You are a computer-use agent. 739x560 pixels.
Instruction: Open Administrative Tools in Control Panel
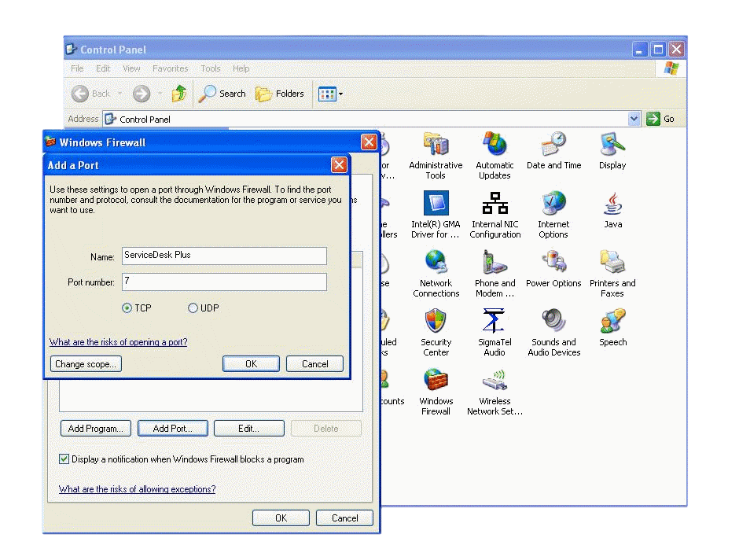pyautogui.click(x=436, y=156)
